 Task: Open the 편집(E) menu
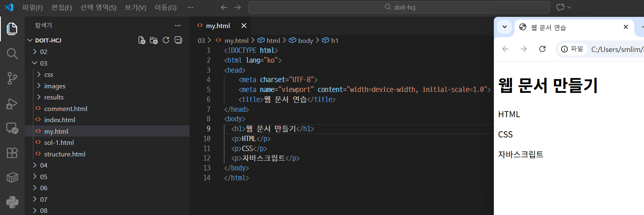tap(61, 7)
